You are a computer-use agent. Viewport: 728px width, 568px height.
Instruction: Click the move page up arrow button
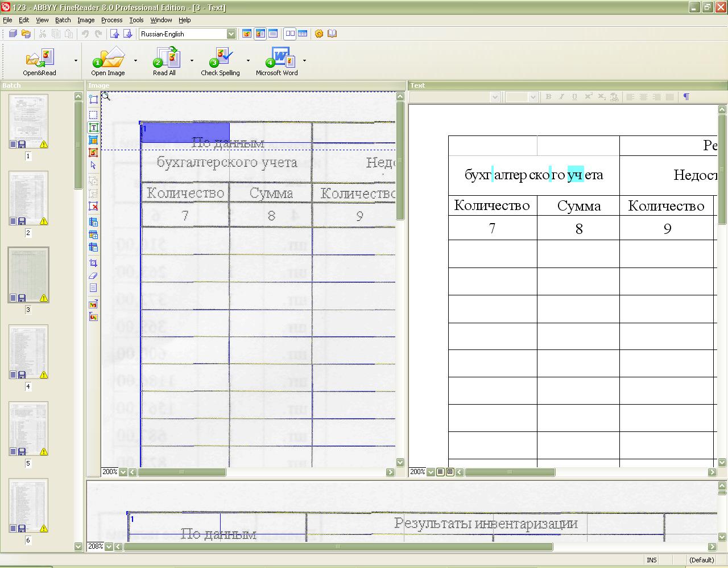click(x=114, y=34)
